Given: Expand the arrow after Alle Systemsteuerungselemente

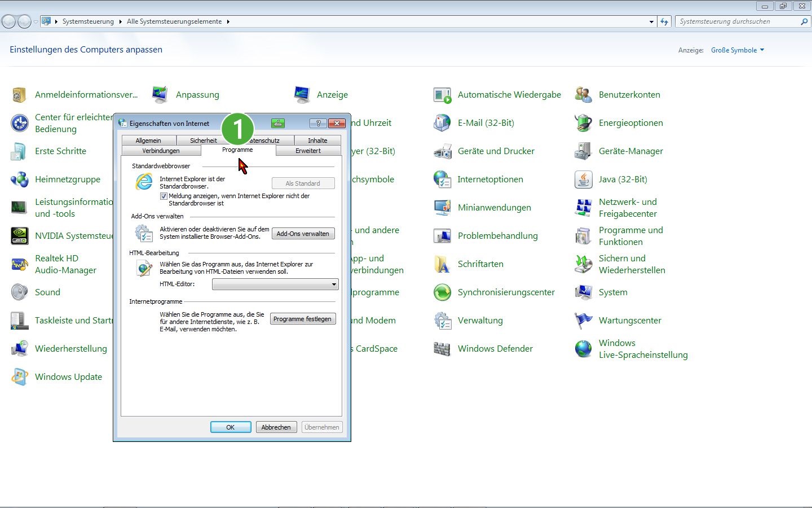Looking at the screenshot, I should click(228, 21).
